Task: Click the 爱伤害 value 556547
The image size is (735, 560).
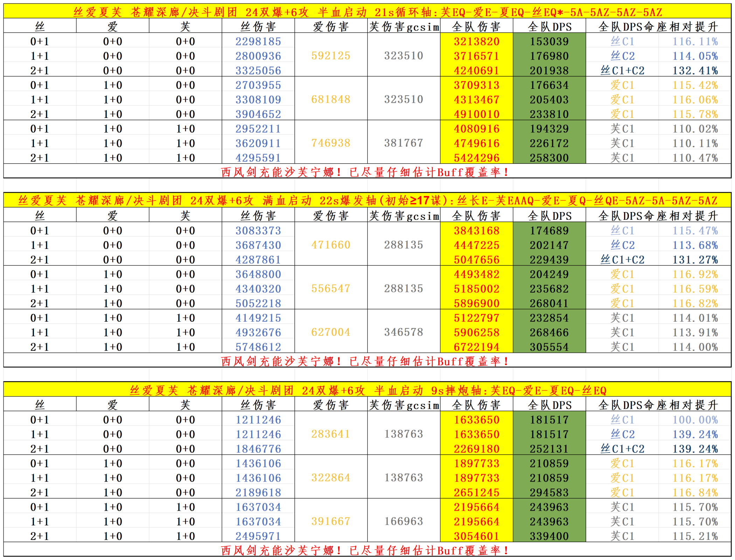Action: pyautogui.click(x=331, y=288)
